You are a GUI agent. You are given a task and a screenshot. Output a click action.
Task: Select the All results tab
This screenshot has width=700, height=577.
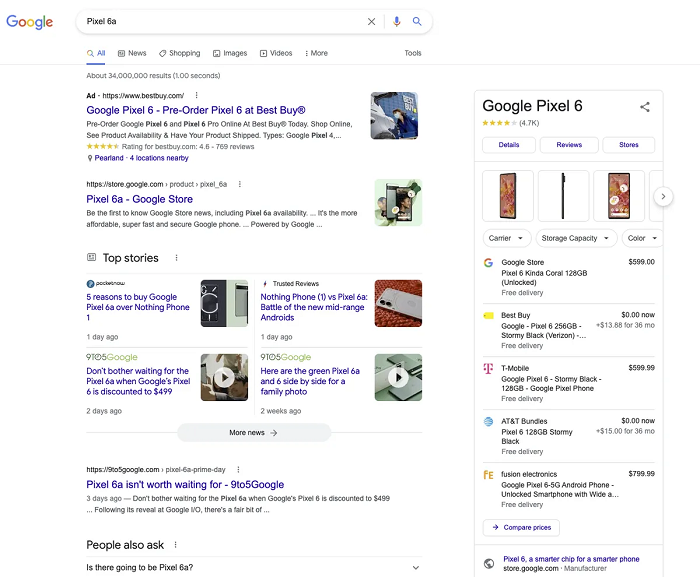click(96, 53)
